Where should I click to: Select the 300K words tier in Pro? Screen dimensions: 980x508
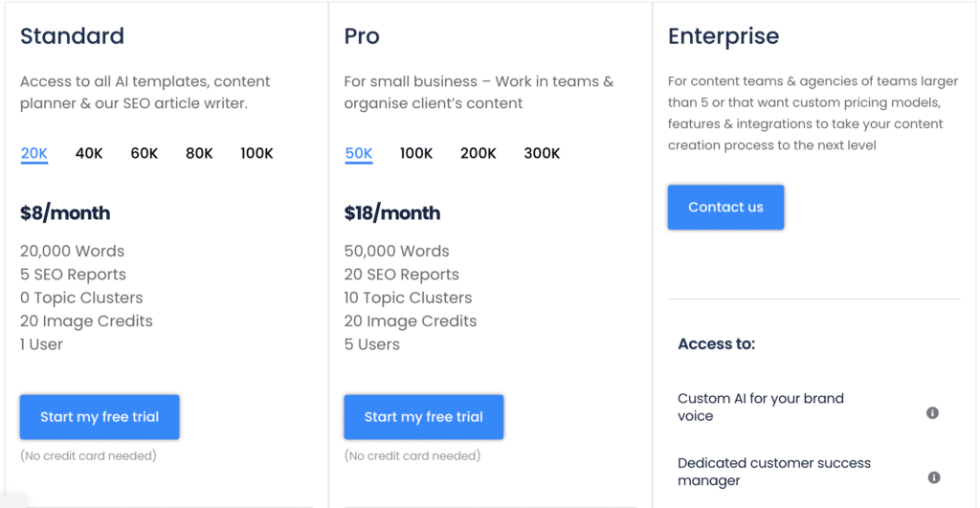tap(542, 153)
